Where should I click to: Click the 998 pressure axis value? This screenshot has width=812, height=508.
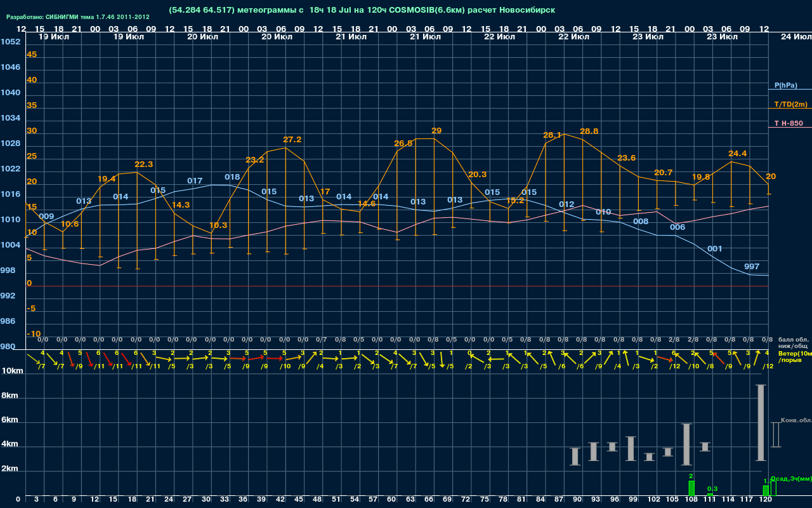tap(8, 270)
